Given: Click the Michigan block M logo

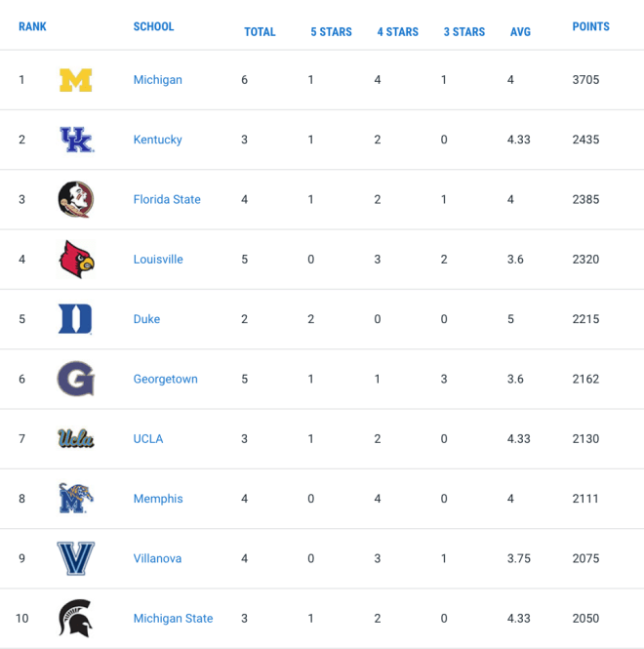Looking at the screenshot, I should pos(76,80).
